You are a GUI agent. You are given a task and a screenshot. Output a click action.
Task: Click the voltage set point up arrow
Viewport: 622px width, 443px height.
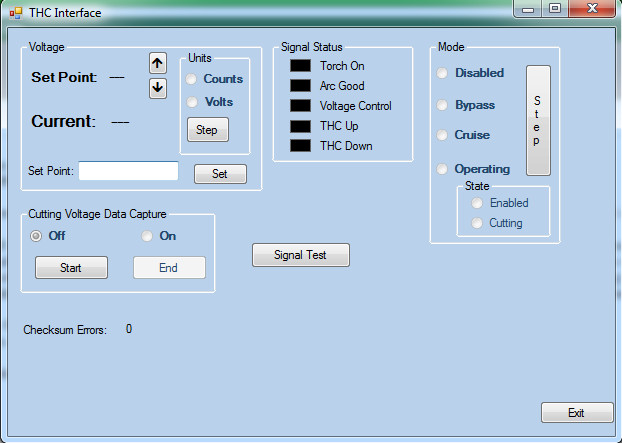click(157, 63)
